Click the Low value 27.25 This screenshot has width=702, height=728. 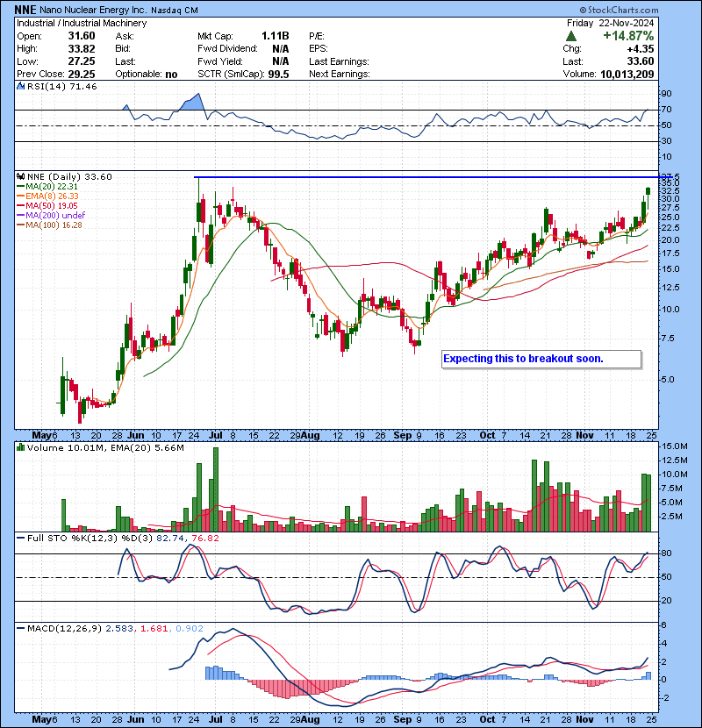coord(82,61)
